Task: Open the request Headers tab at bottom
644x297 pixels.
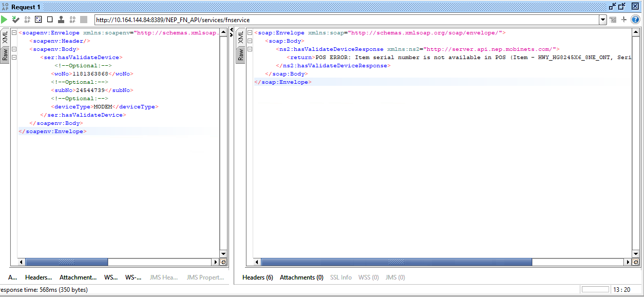Action: (39, 277)
